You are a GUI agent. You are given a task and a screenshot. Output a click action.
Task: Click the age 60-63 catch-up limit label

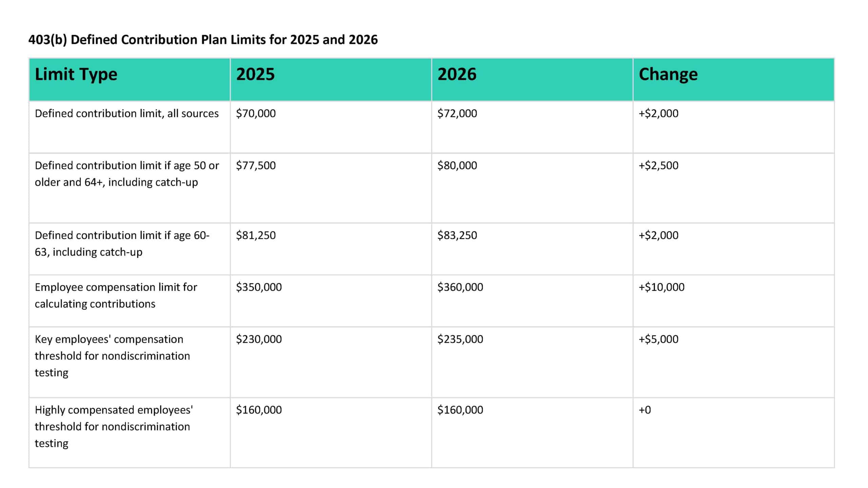tap(122, 244)
